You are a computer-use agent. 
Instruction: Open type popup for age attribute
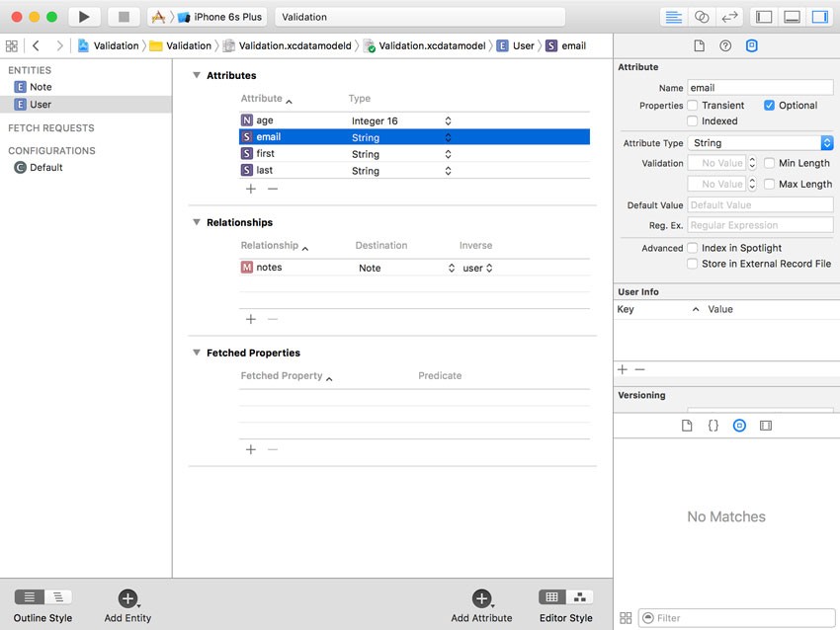point(448,121)
